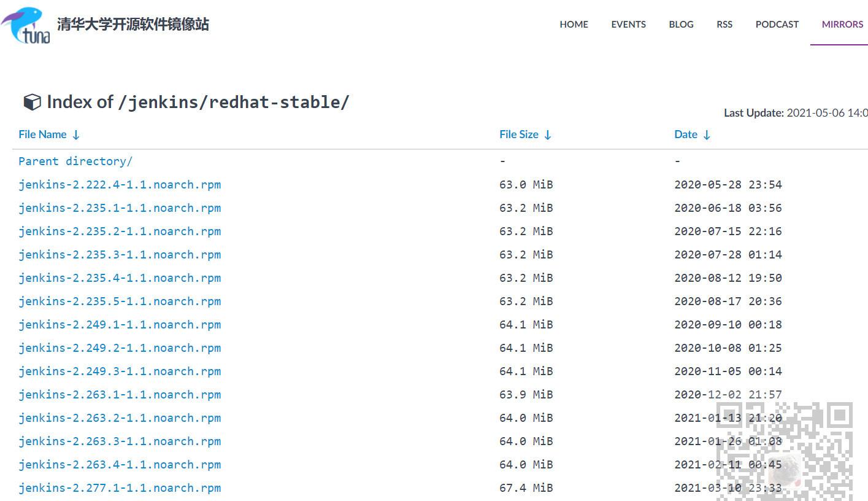The image size is (868, 501).
Task: Click date 2020-08-12 19:50
Action: point(728,278)
